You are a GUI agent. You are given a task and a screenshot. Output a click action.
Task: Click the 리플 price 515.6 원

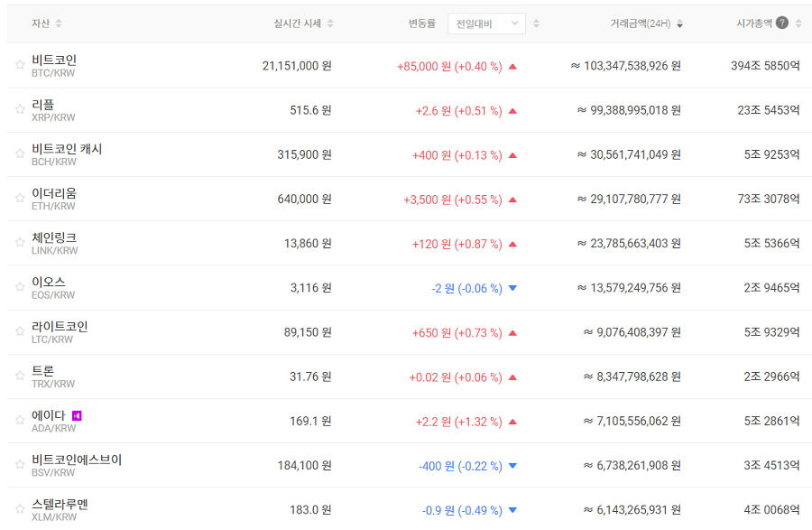point(310,110)
